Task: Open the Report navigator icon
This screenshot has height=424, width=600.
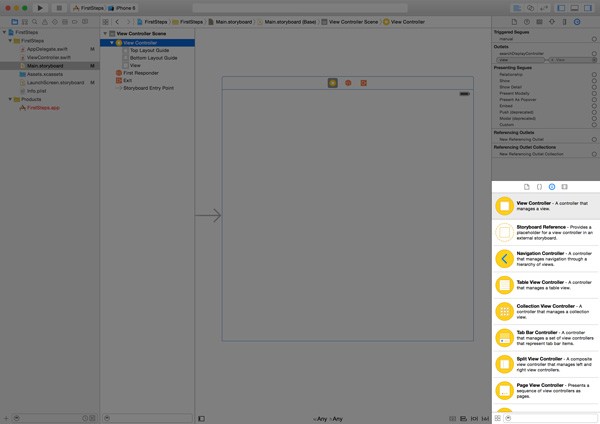Action: [x=85, y=22]
